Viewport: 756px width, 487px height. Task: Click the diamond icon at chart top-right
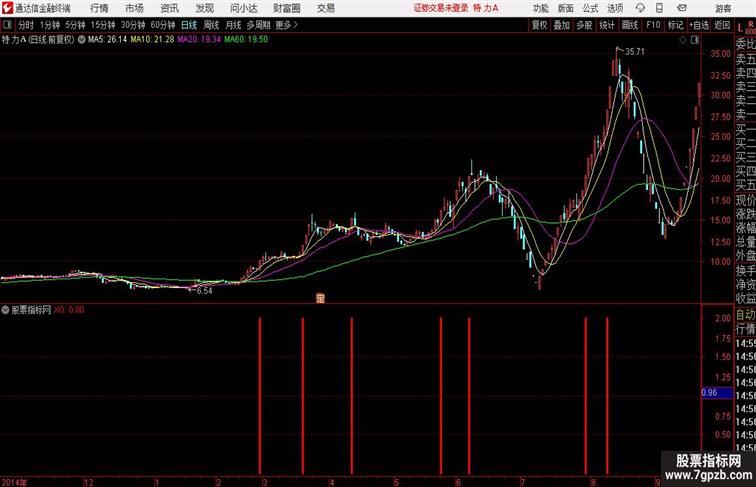[683, 40]
